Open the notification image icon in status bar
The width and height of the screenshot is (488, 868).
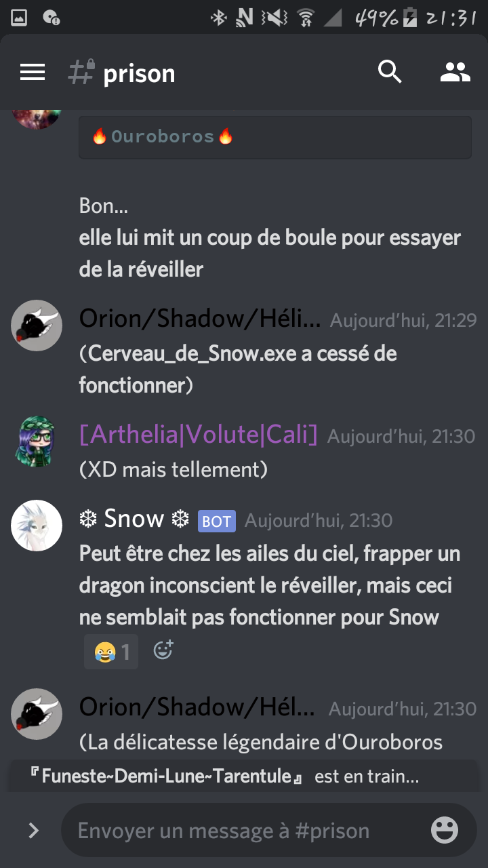(x=19, y=17)
